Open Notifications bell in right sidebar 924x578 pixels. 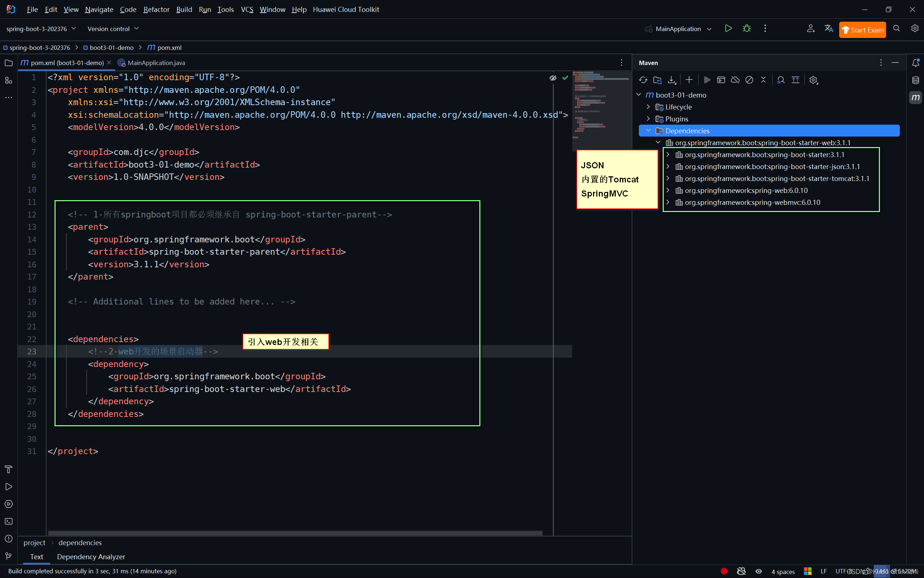pos(916,63)
